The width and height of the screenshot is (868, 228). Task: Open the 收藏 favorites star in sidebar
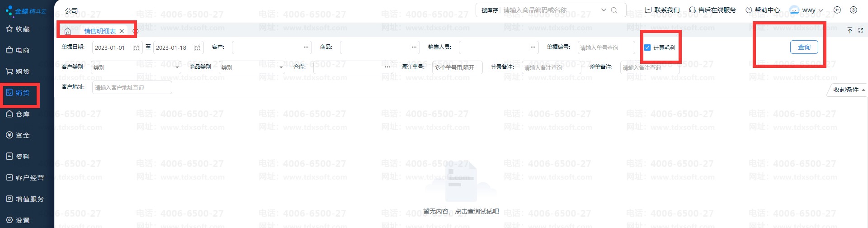pos(9,29)
